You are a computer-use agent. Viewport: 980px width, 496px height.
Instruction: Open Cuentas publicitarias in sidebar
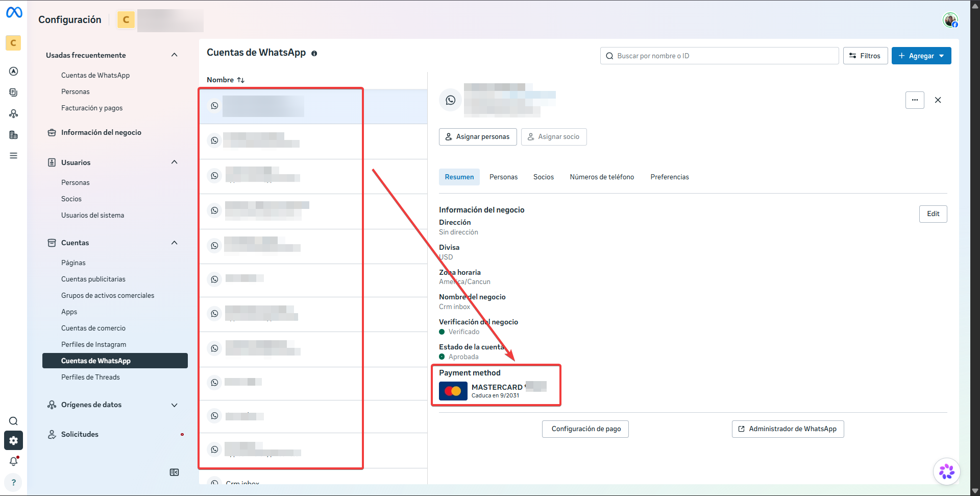pos(93,279)
